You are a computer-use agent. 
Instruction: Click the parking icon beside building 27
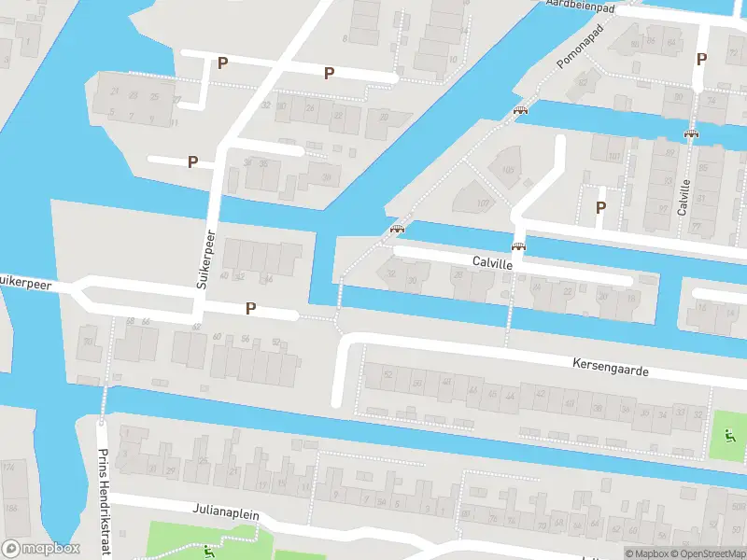tap(222, 63)
